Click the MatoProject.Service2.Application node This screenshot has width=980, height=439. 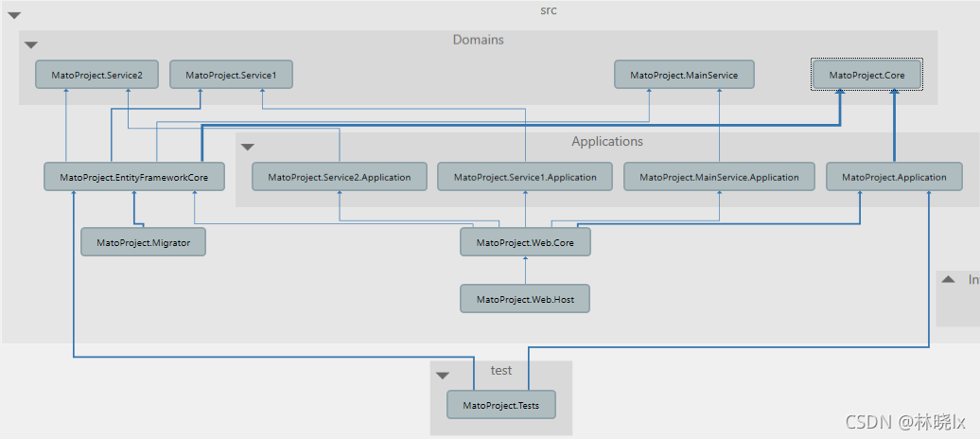(x=340, y=177)
